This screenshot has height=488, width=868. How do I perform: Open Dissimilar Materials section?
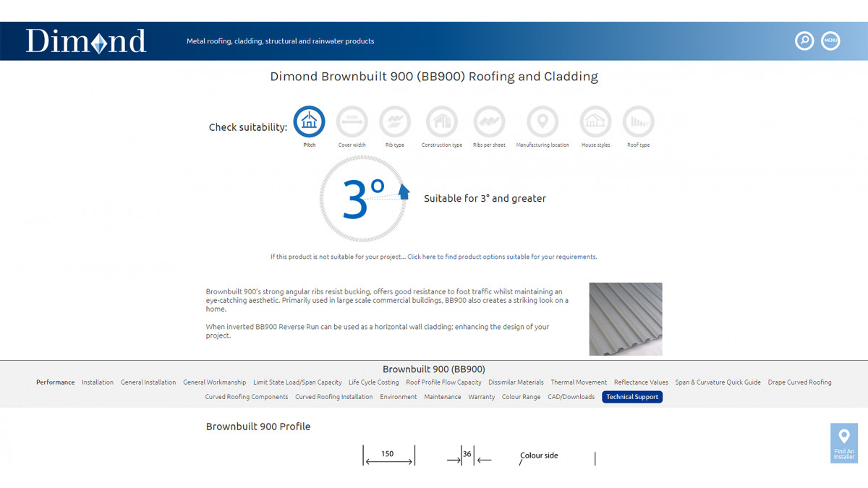(x=516, y=382)
